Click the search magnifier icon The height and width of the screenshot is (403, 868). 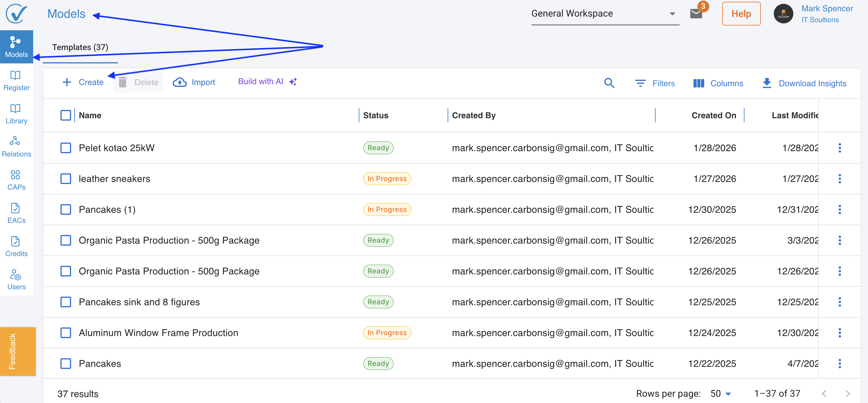point(609,83)
